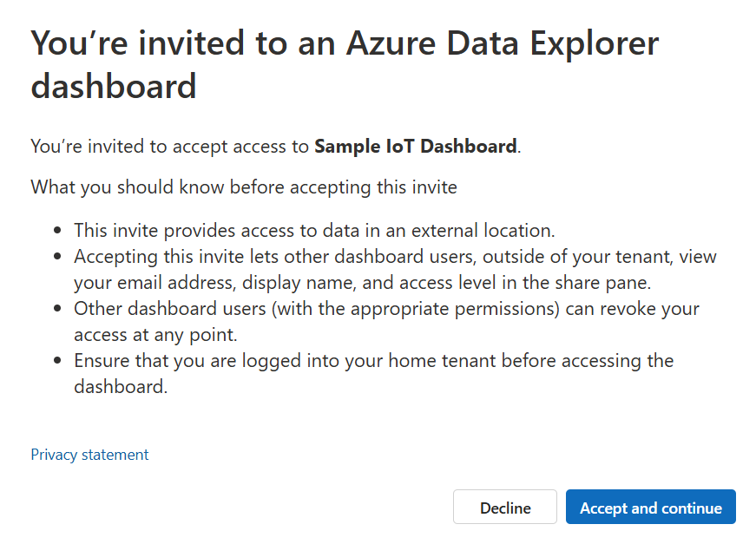Click the third bullet point dot
This screenshot has width=756, height=544.
pos(58,309)
